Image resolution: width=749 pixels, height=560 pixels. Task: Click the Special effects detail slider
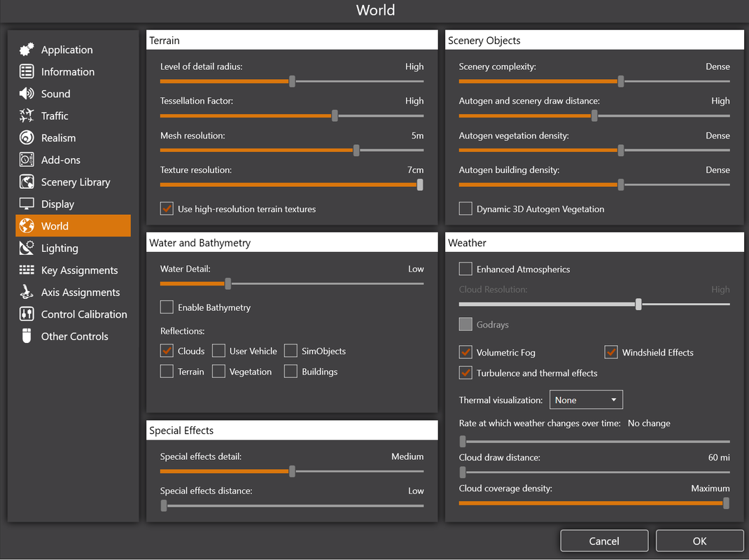(x=292, y=471)
